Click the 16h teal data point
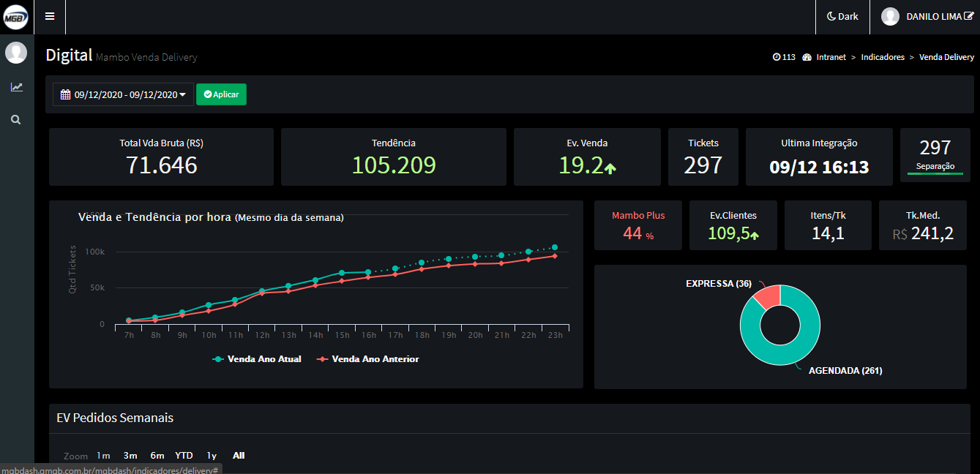The image size is (980, 474). [x=368, y=272]
